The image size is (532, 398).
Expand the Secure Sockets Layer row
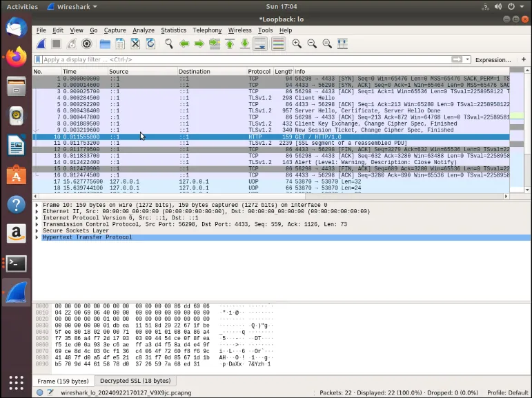37,230
